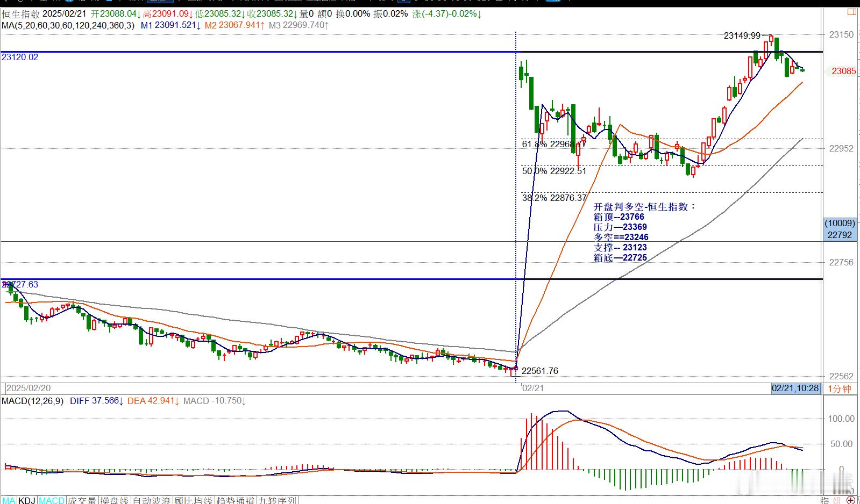Image resolution: width=860 pixels, height=504 pixels.
Task: Click the 压力—23369 annotation line
Action: pyautogui.click(x=620, y=227)
